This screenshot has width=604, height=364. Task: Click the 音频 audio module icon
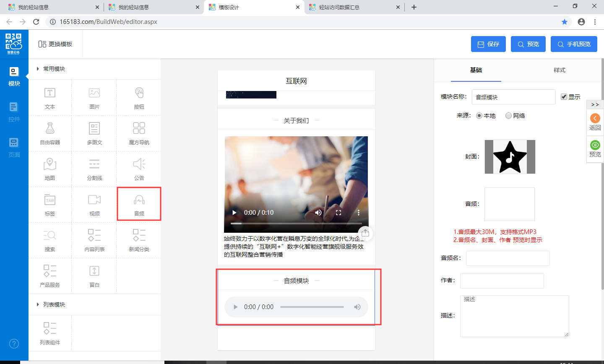139,200
